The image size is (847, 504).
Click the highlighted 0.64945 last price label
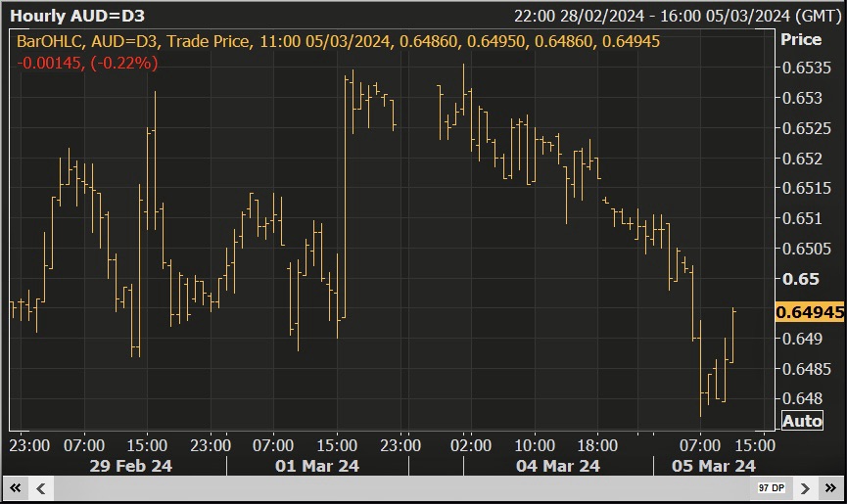809,313
